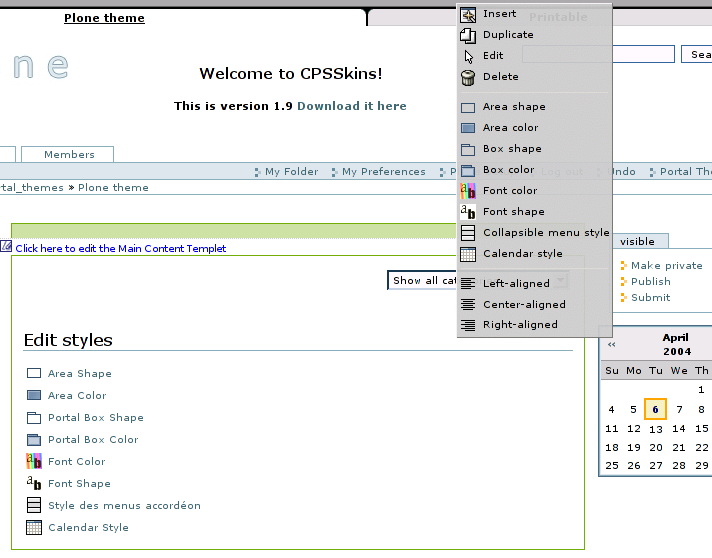Viewport: 712px width, 558px height.
Task: Open the Members tab
Action: tap(68, 154)
